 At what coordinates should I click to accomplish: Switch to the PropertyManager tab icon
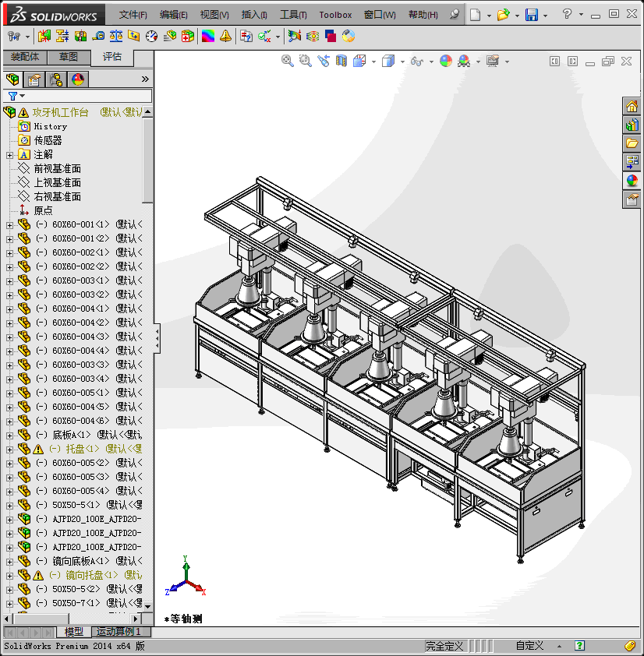tap(34, 79)
